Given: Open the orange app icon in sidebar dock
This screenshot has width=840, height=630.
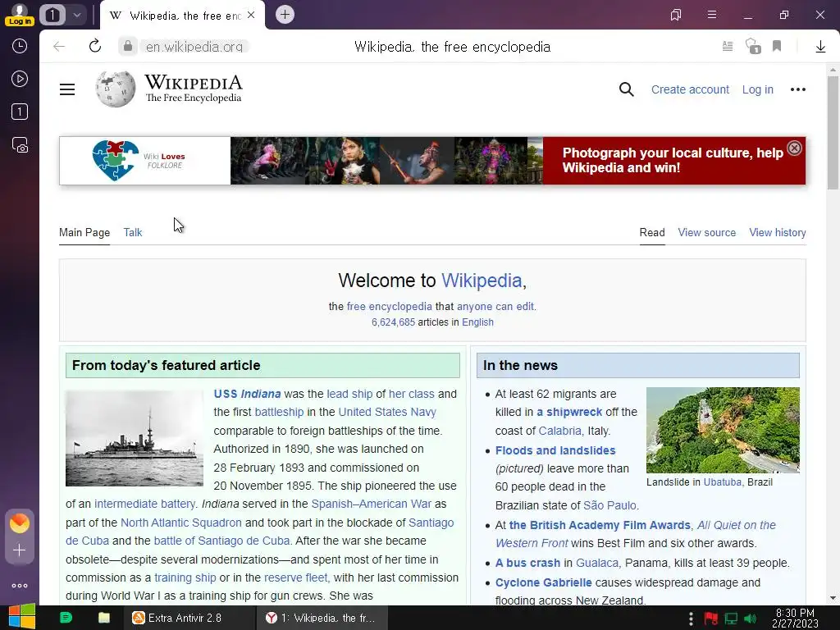Looking at the screenshot, I should tap(20, 523).
